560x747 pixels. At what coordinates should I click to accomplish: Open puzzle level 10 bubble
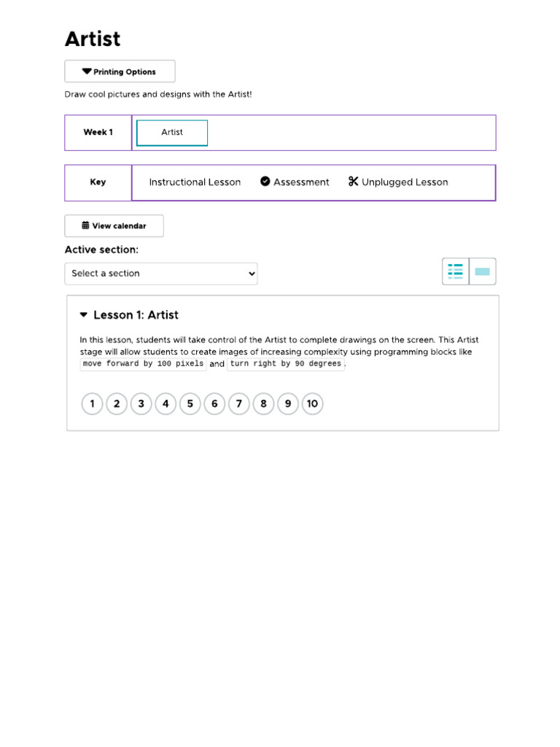click(x=312, y=403)
